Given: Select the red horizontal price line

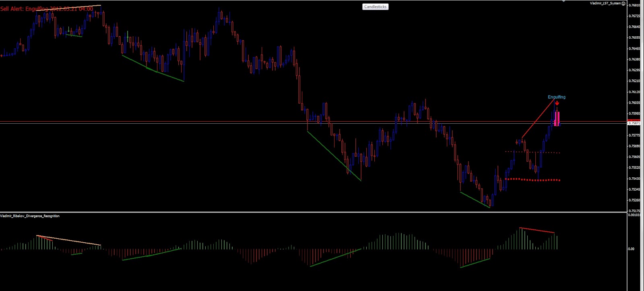Looking at the screenshot, I should point(314,122).
